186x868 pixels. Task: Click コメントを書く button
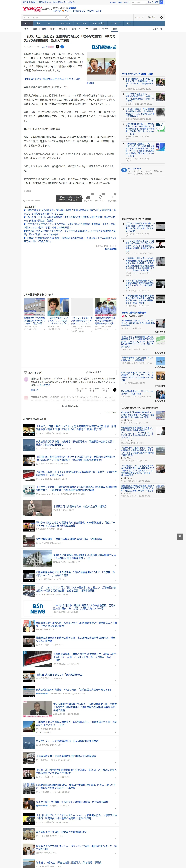coord(93,372)
